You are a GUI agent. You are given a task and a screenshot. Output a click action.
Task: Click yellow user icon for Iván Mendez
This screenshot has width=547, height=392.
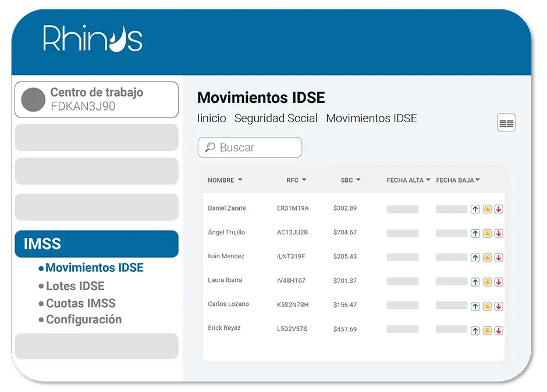tap(487, 258)
